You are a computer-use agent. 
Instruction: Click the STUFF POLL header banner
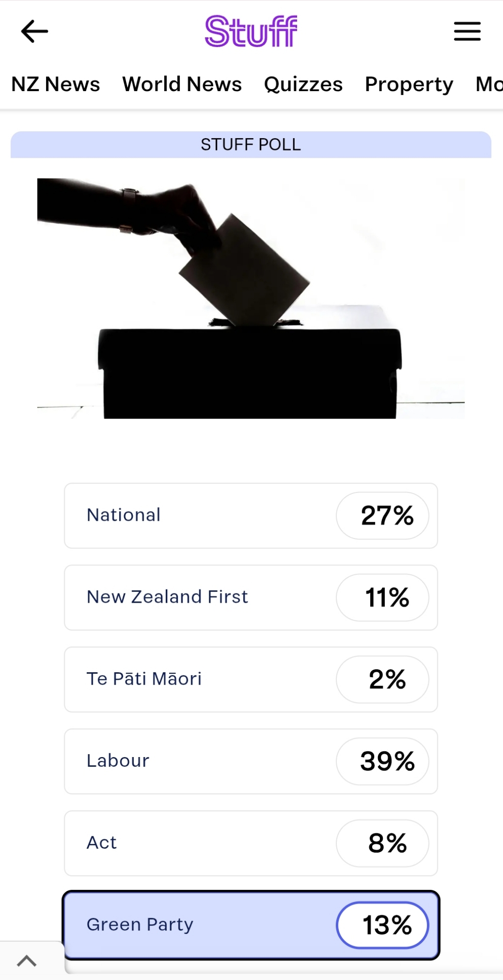[x=251, y=145]
